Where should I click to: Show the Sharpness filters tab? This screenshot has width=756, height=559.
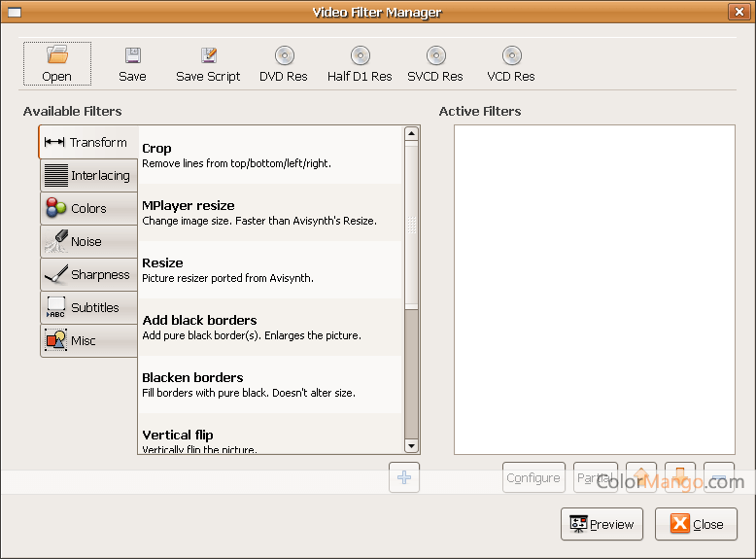coord(88,275)
